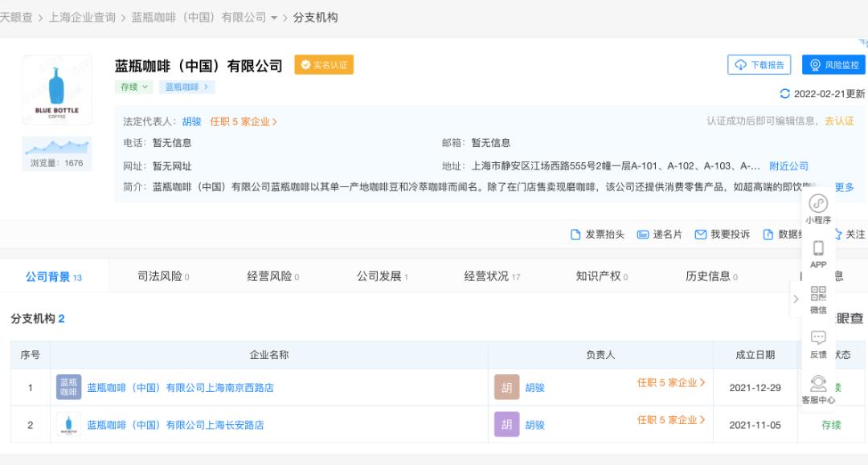
Task: Click the 下载报告 download report button
Action: (757, 65)
